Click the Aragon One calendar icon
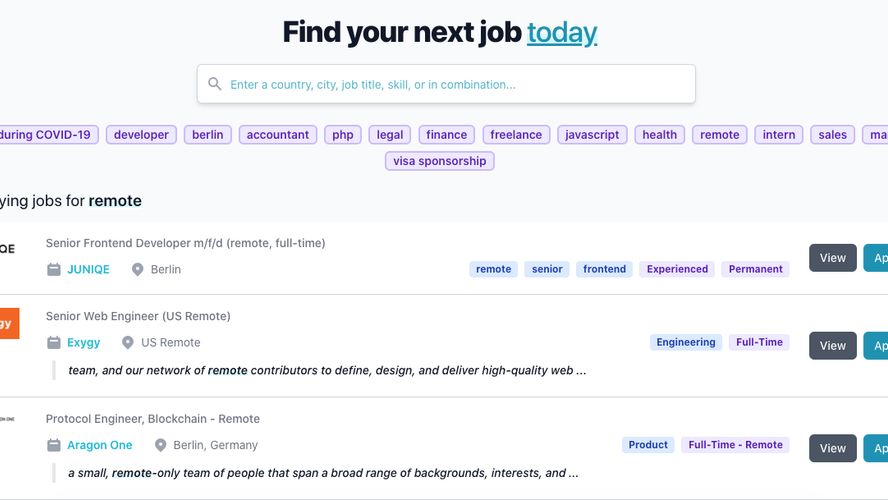888x500 pixels. (x=54, y=445)
